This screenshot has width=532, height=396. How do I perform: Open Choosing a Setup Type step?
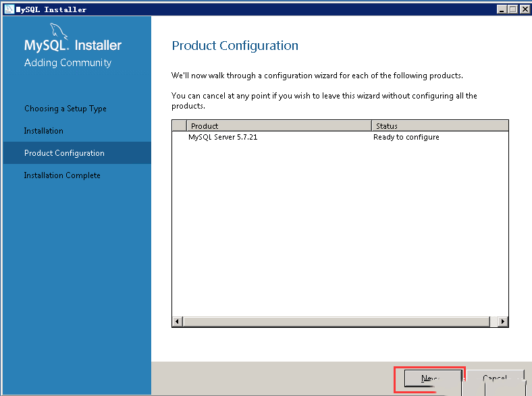pyautogui.click(x=65, y=109)
